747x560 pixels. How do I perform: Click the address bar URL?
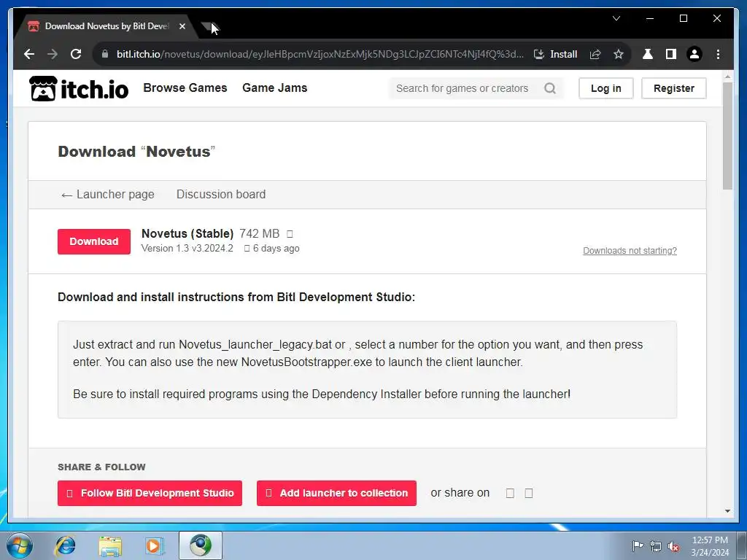point(320,54)
